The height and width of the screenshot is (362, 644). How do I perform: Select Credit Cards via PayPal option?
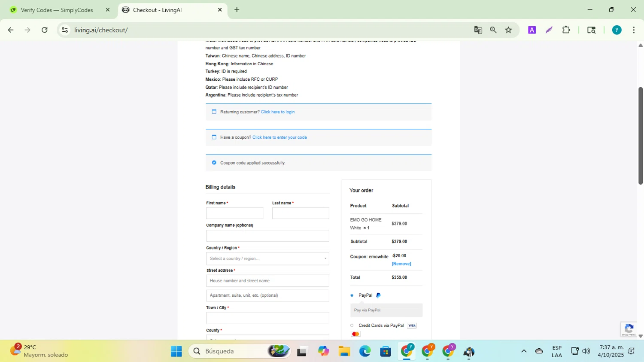[352, 325]
